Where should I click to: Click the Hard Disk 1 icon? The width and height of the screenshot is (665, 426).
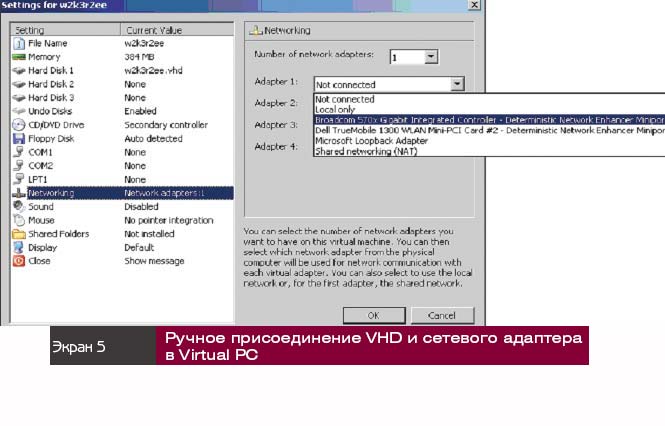coord(19,71)
